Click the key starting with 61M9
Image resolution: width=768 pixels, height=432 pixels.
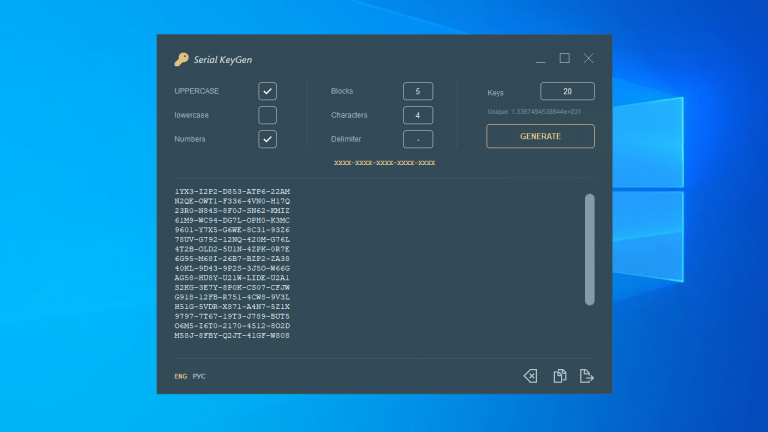click(x=232, y=220)
